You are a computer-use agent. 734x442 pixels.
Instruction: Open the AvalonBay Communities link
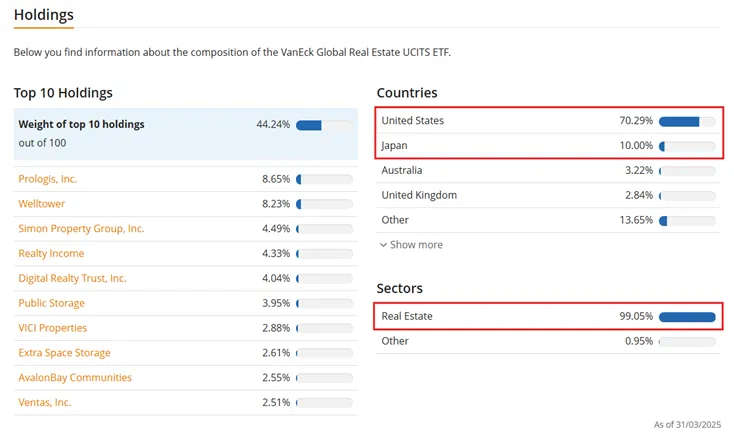point(75,377)
